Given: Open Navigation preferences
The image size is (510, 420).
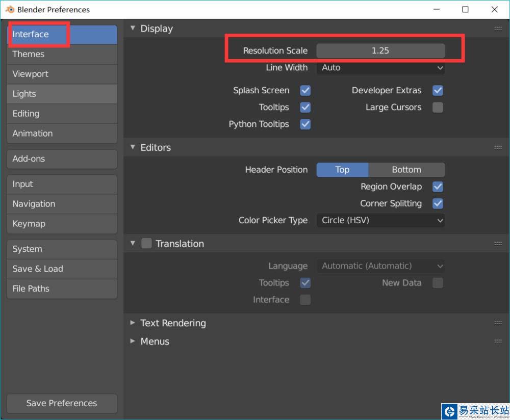Looking at the screenshot, I should click(x=62, y=204).
